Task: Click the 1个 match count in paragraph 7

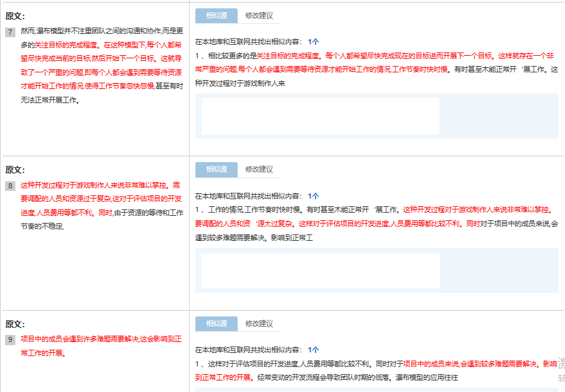Action: 313,41
